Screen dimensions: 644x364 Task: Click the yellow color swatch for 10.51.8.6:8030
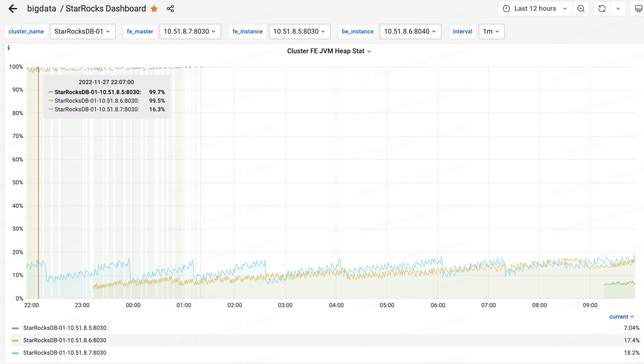(15, 341)
